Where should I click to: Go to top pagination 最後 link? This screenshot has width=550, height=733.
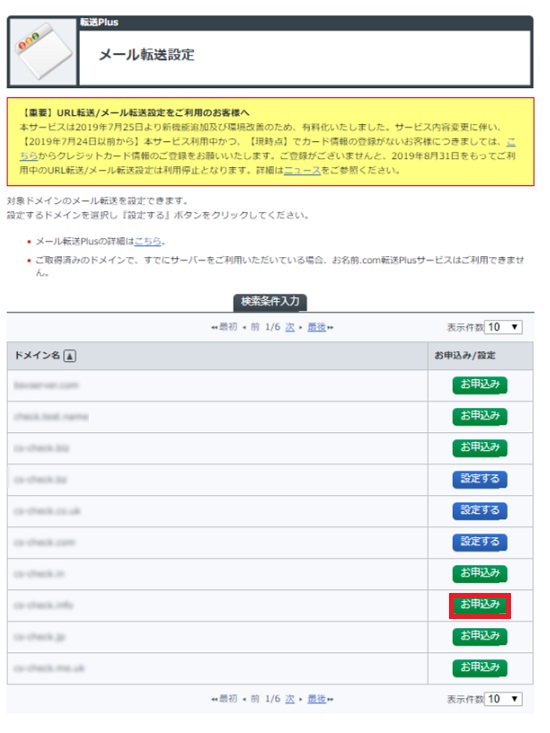click(317, 327)
